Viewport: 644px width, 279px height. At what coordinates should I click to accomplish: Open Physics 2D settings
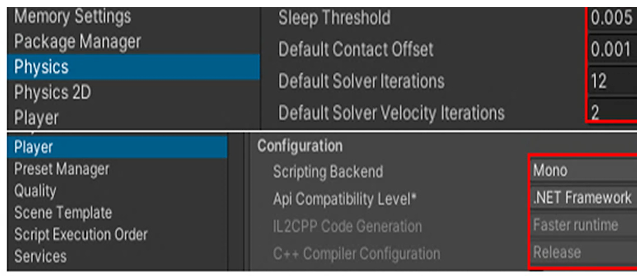(53, 92)
